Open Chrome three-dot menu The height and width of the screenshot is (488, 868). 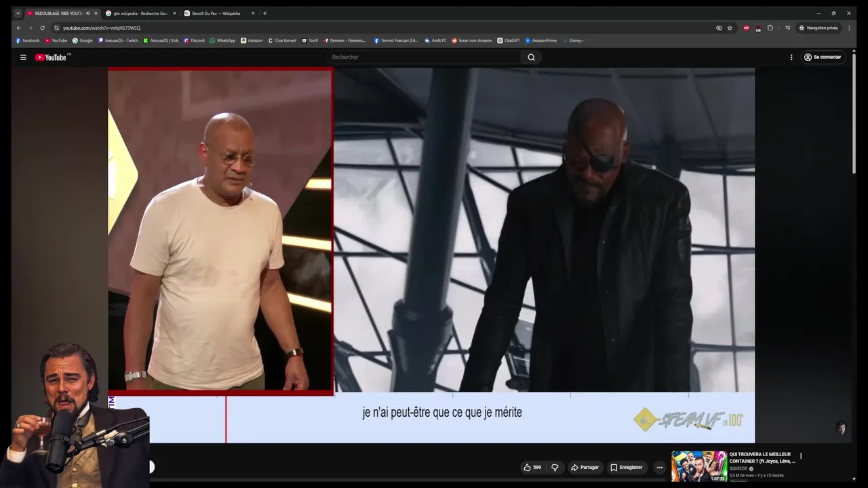pyautogui.click(x=849, y=28)
